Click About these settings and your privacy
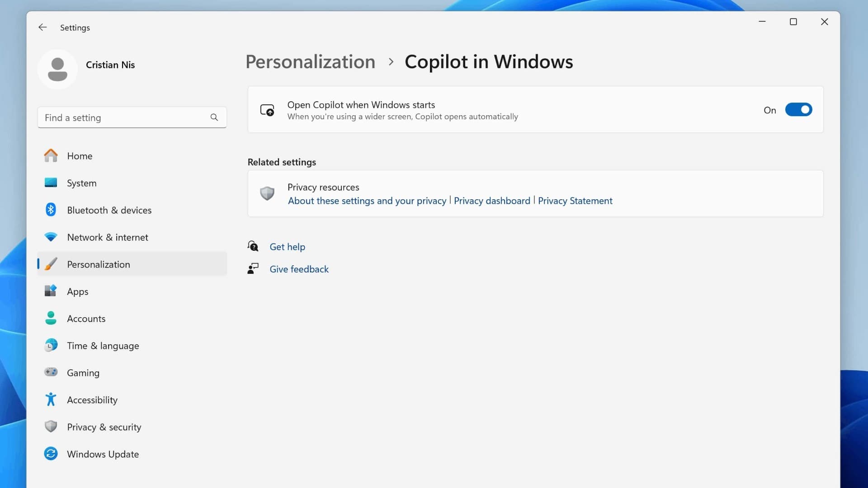Image resolution: width=868 pixels, height=488 pixels. 367,201
